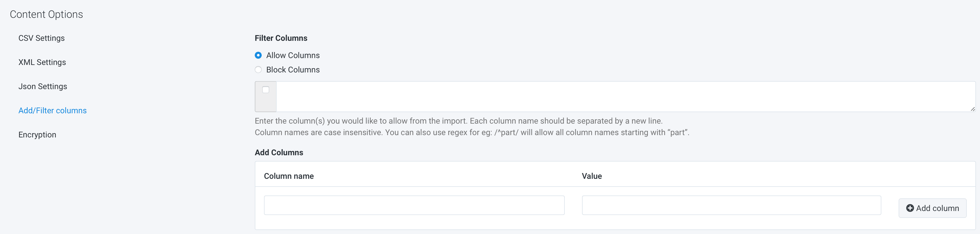The image size is (980, 234).
Task: Open XML Settings in the sidebar
Action: tap(42, 62)
